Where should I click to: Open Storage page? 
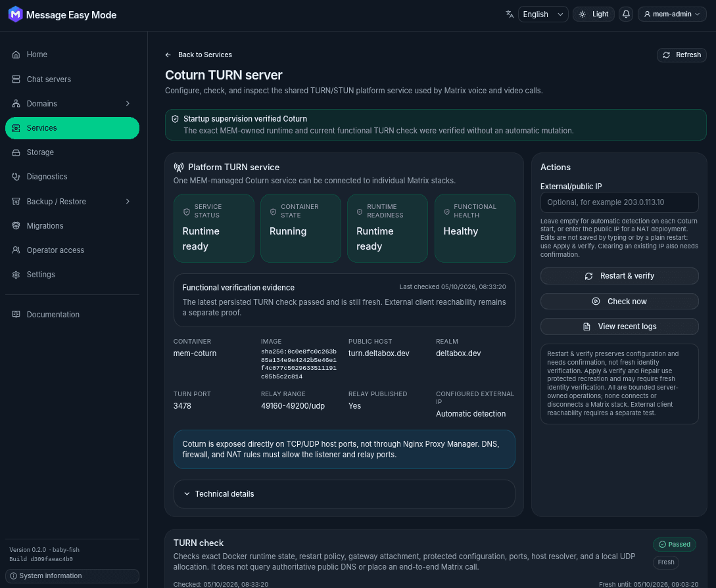click(x=72, y=152)
